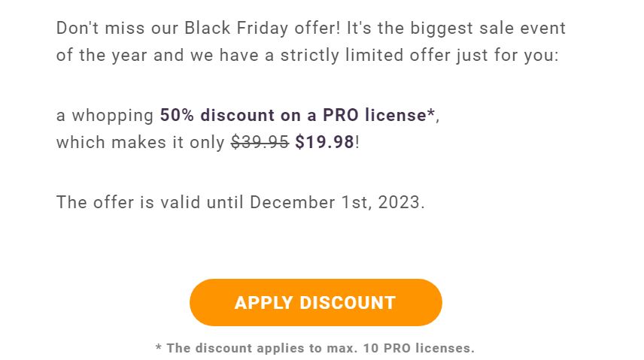Click the asterisk starting the footnote

[x=159, y=348]
